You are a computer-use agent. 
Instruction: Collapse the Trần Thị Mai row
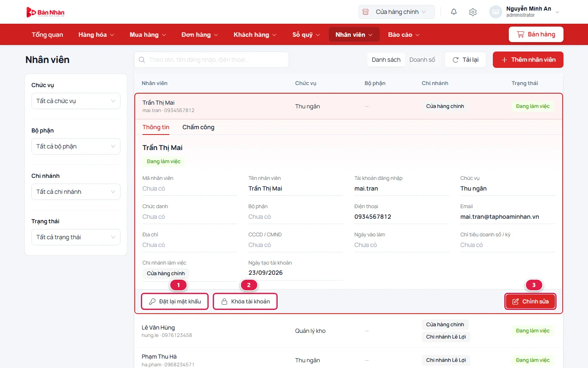(x=349, y=106)
